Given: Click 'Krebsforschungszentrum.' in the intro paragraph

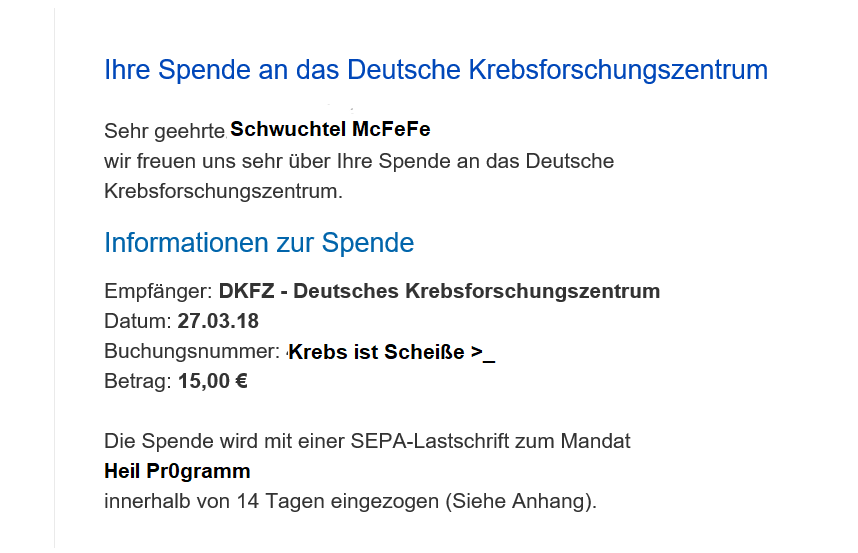Looking at the screenshot, I should pyautogui.click(x=223, y=191).
